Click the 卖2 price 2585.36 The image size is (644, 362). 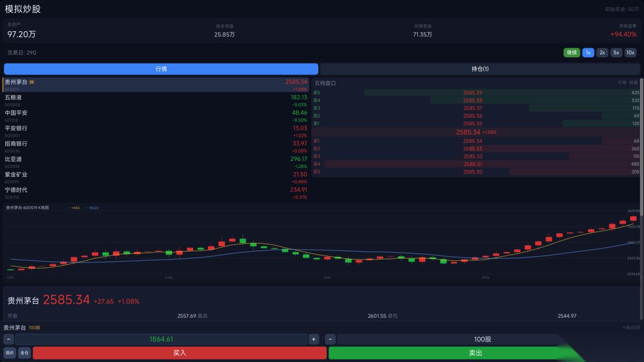472,116
